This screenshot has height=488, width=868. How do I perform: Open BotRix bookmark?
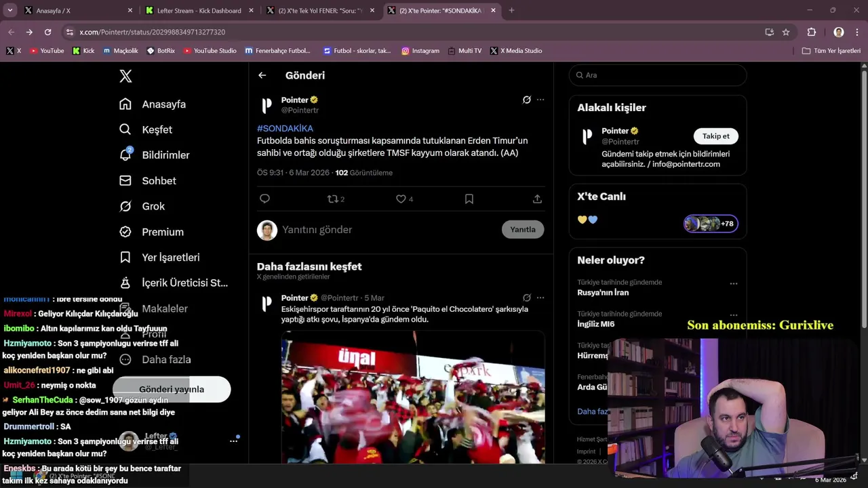coord(161,51)
